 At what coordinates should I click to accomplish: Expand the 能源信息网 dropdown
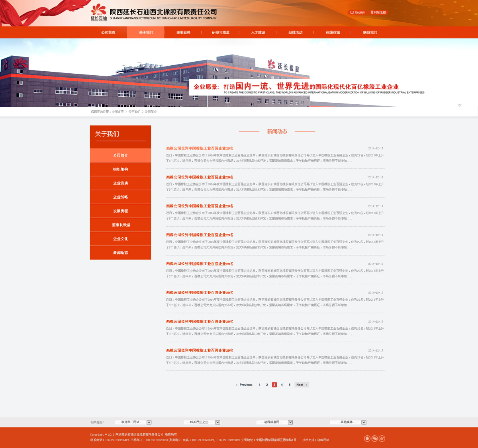[290, 422]
